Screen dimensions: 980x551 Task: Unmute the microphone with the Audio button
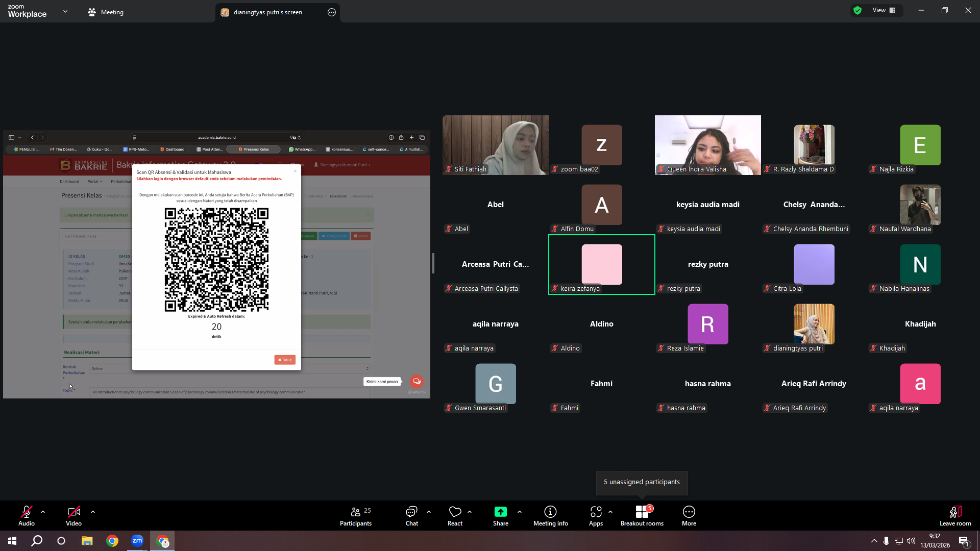tap(27, 516)
